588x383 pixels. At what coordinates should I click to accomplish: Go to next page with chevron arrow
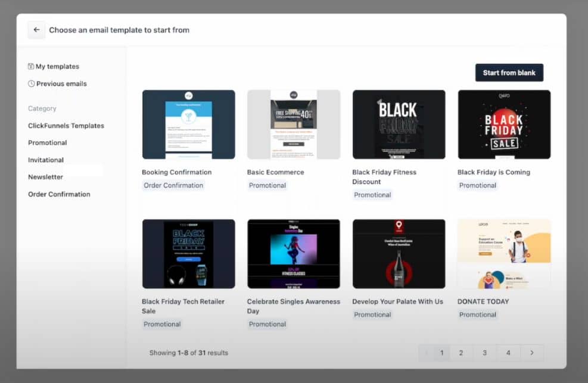point(532,353)
